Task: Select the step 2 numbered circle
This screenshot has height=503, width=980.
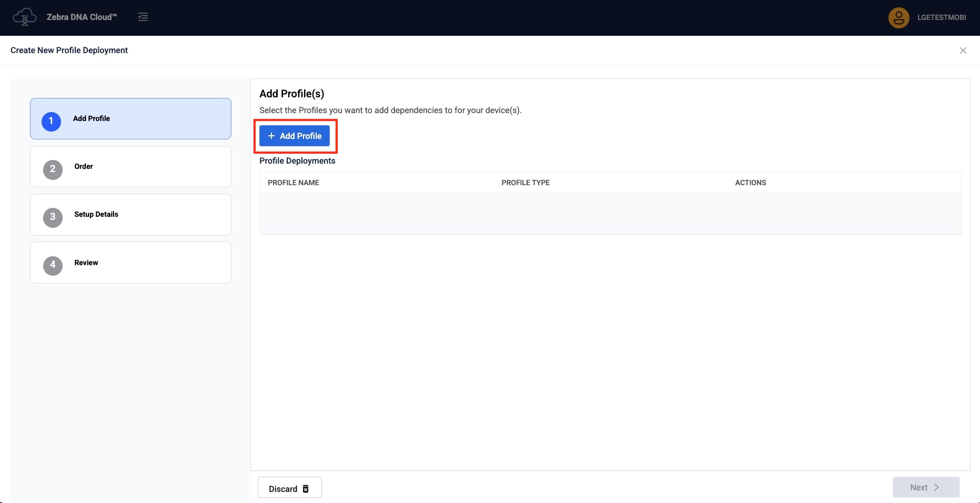Action: [x=53, y=169]
